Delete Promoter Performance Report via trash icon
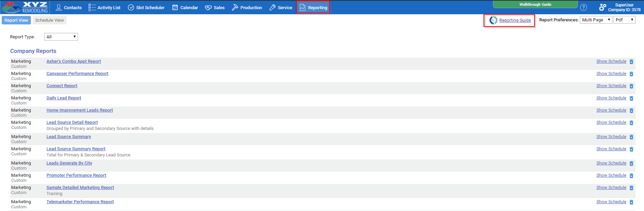 coord(631,176)
